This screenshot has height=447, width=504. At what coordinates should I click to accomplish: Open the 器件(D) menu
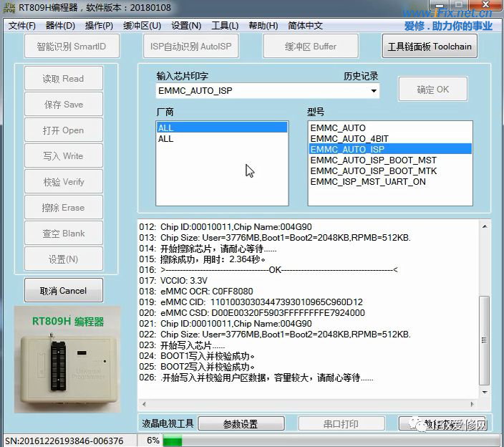60,26
